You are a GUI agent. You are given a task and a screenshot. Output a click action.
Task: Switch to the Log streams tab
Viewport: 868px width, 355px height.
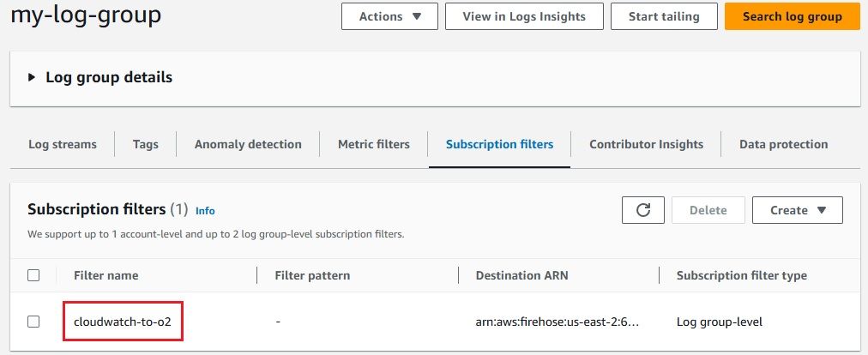point(63,144)
